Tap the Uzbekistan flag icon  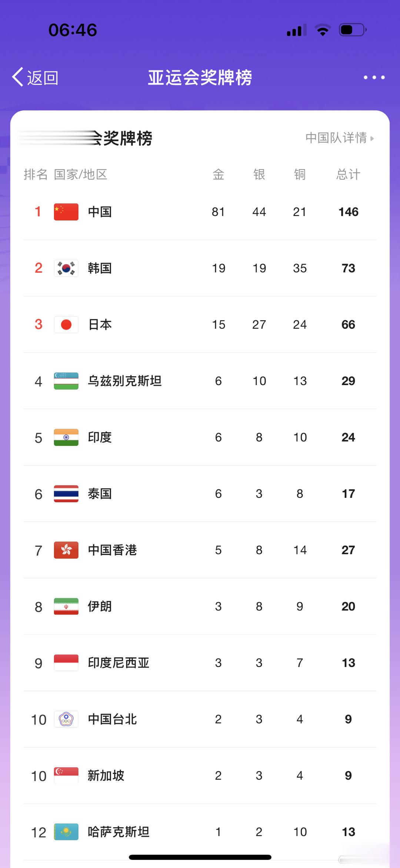[x=66, y=381]
